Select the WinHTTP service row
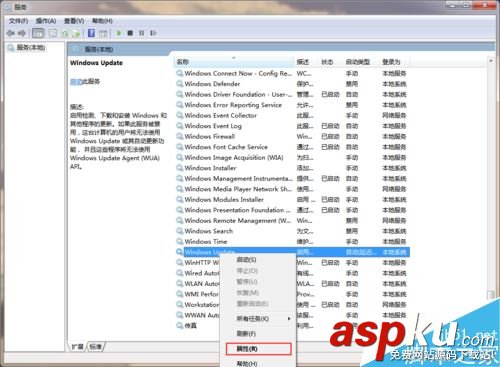Image resolution: width=500 pixels, height=367 pixels. [x=202, y=263]
